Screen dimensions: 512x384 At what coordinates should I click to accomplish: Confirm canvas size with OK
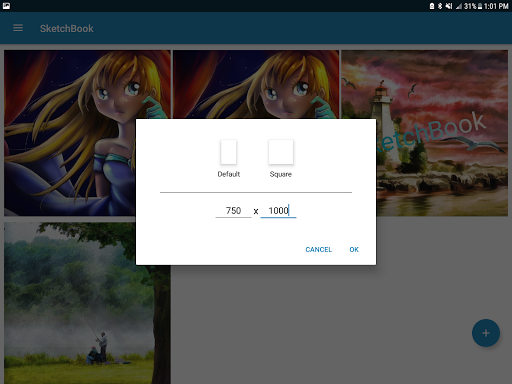pos(354,250)
